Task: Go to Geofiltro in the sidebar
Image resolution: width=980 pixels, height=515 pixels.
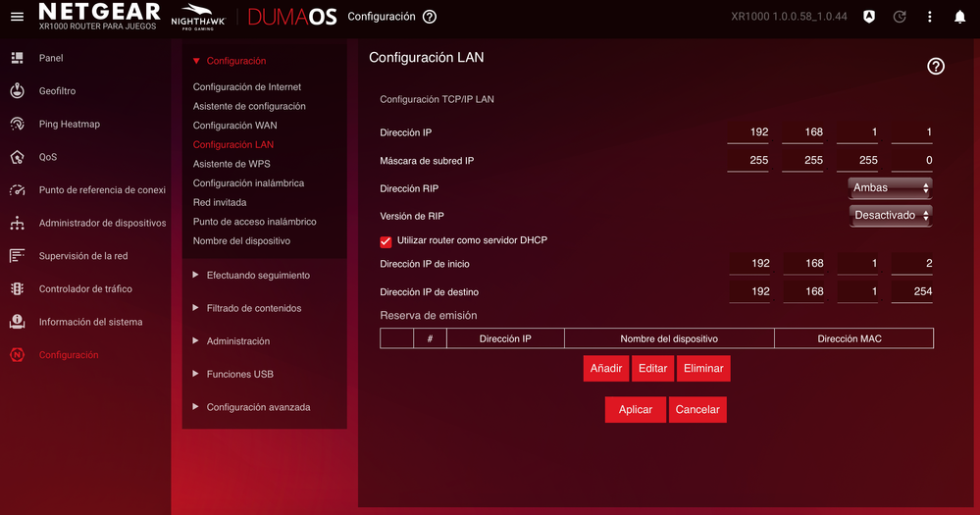Action: click(x=58, y=90)
